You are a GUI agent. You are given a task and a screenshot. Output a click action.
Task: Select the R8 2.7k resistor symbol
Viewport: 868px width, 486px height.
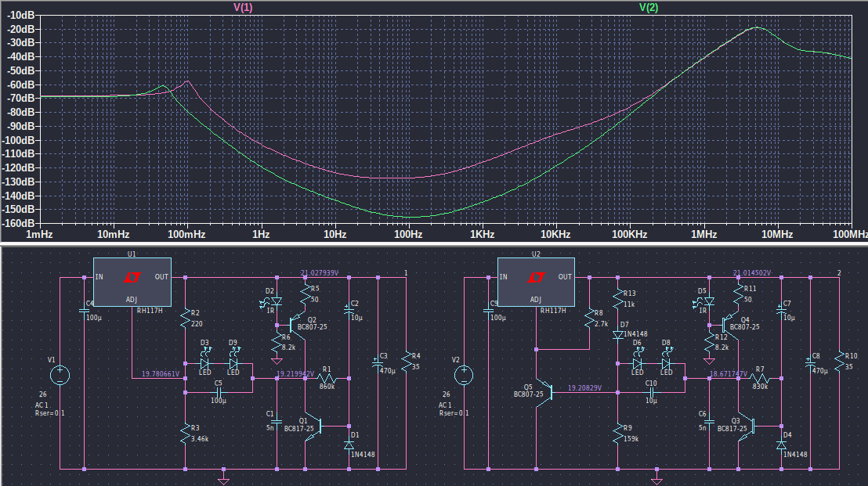click(590, 319)
